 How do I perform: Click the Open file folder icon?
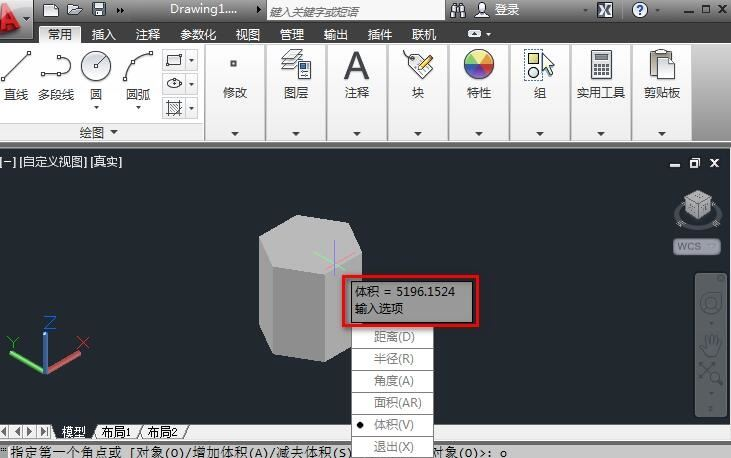click(x=75, y=9)
